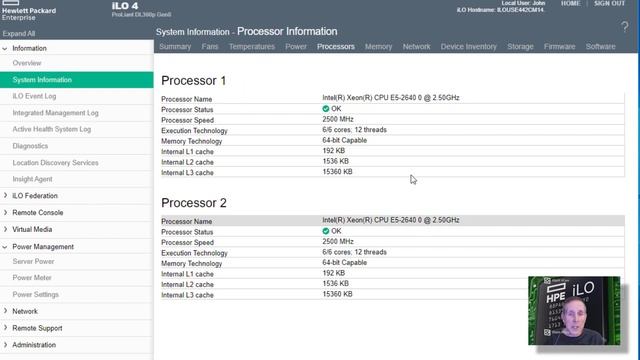Click the Local User John text

click(x=523, y=3)
